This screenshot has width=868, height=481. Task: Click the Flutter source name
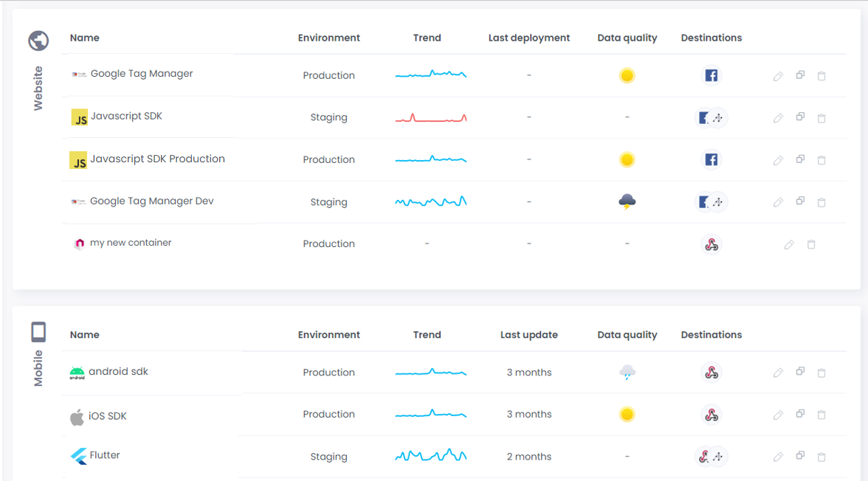pos(104,456)
